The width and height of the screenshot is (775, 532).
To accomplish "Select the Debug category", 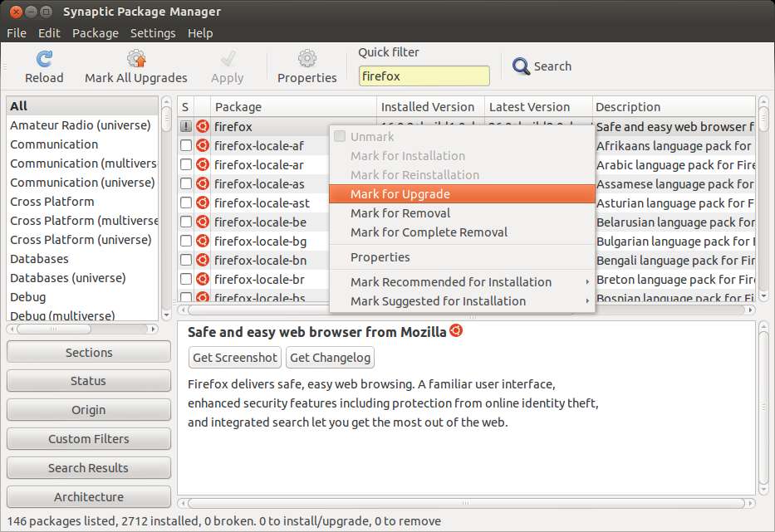I will (82, 297).
